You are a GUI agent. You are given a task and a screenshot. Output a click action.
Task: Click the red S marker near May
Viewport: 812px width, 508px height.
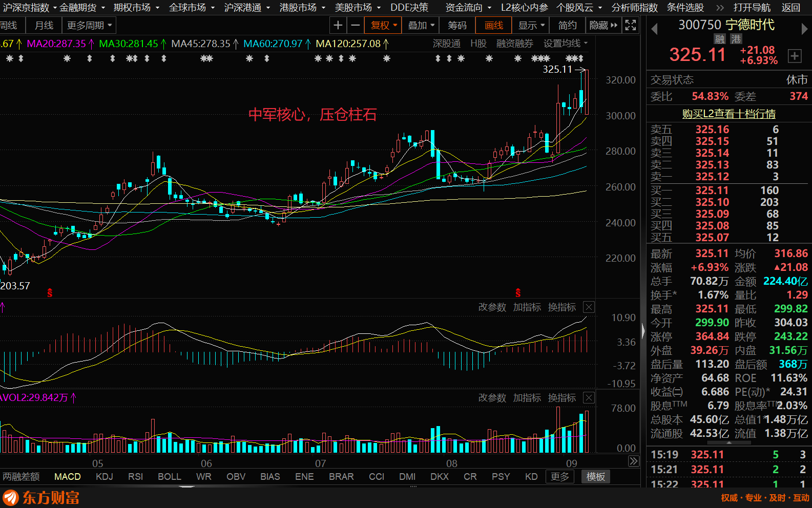coord(50,293)
